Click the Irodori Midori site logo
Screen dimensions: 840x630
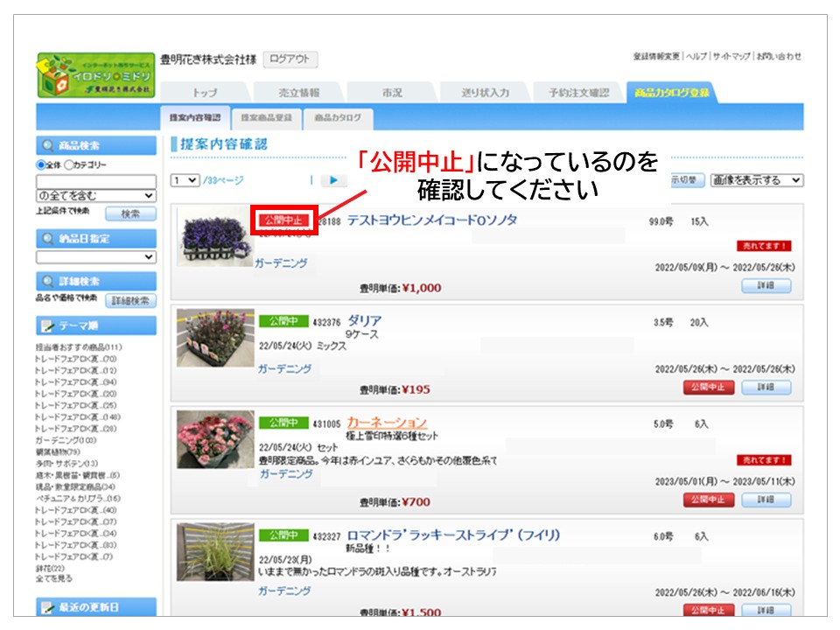click(95, 75)
